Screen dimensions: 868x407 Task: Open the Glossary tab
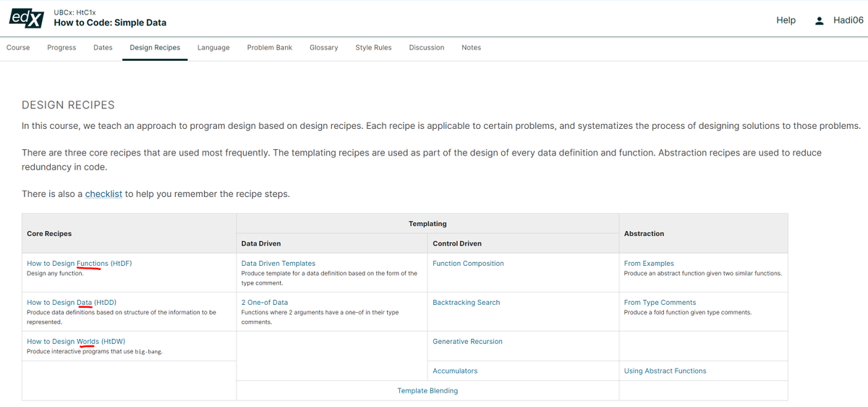tap(324, 48)
